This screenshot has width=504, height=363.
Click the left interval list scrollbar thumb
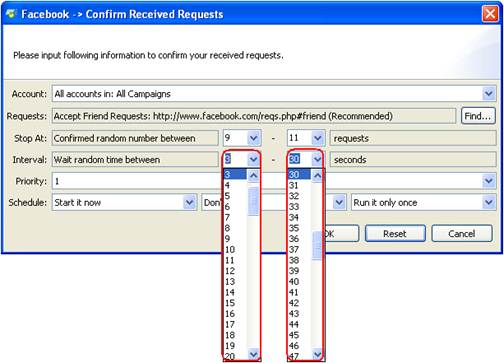coord(253,201)
